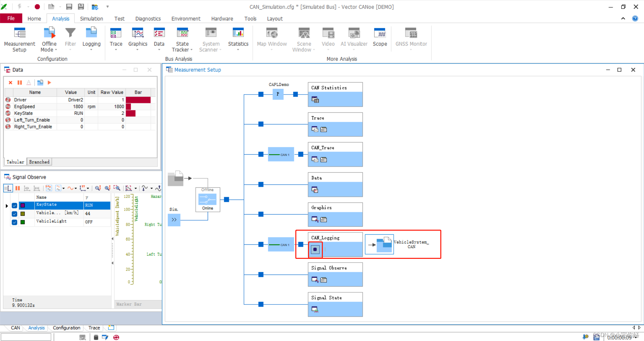The width and height of the screenshot is (644, 341).
Task: Click the CAN Statistics block title
Action: (329, 88)
